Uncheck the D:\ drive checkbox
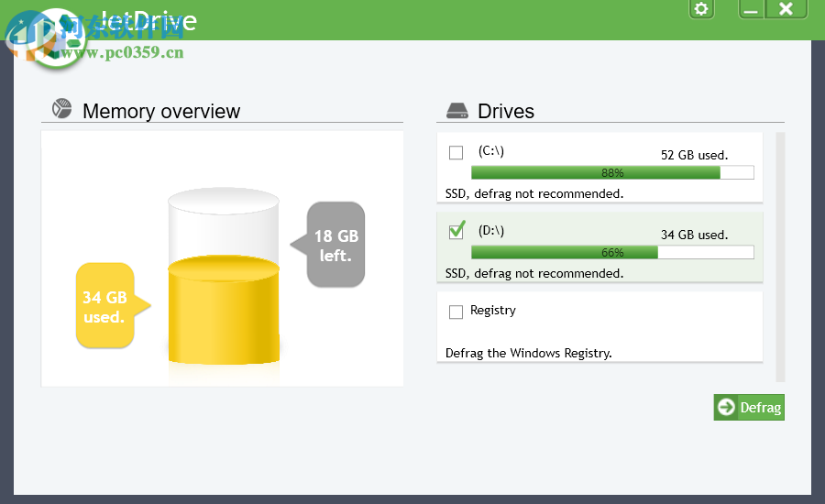 click(456, 232)
